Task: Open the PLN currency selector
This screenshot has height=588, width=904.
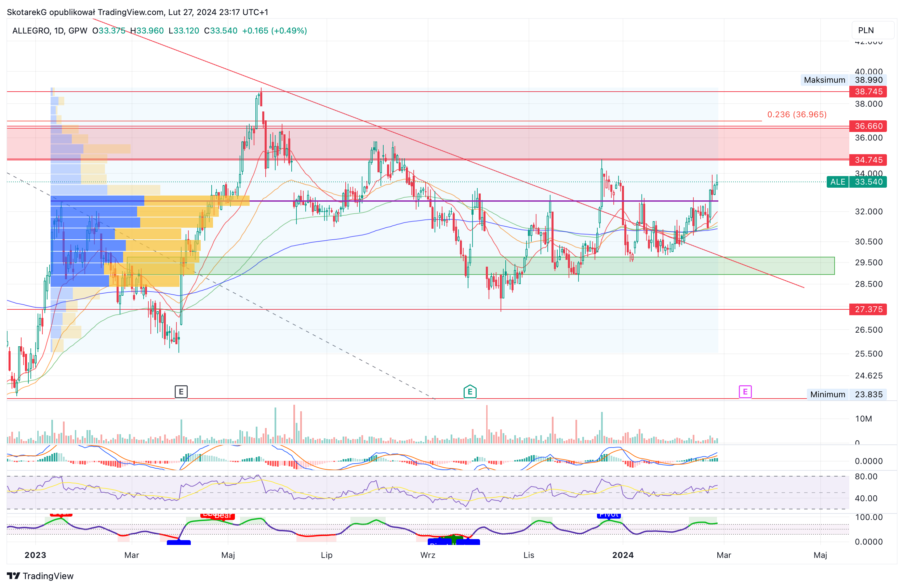Action: (x=873, y=30)
